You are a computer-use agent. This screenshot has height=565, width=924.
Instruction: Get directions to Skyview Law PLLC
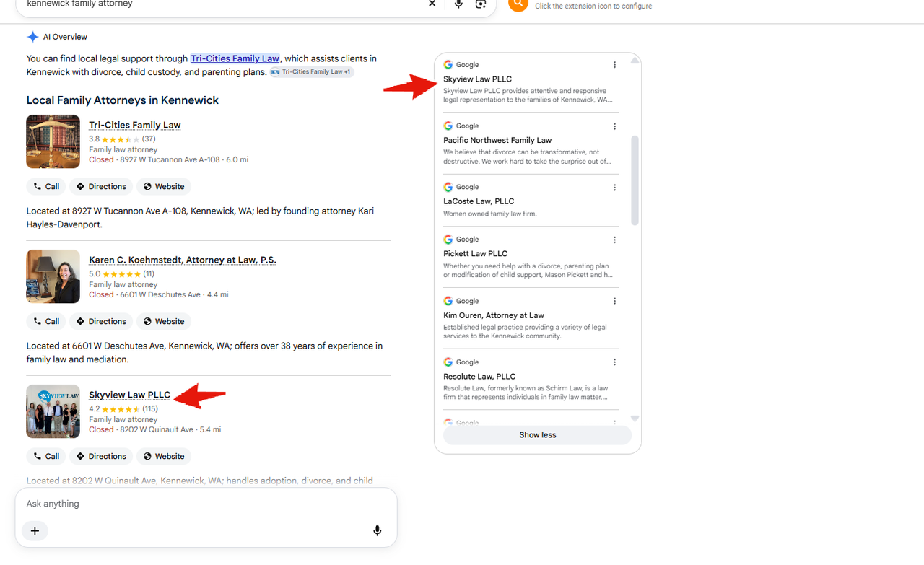coord(101,456)
